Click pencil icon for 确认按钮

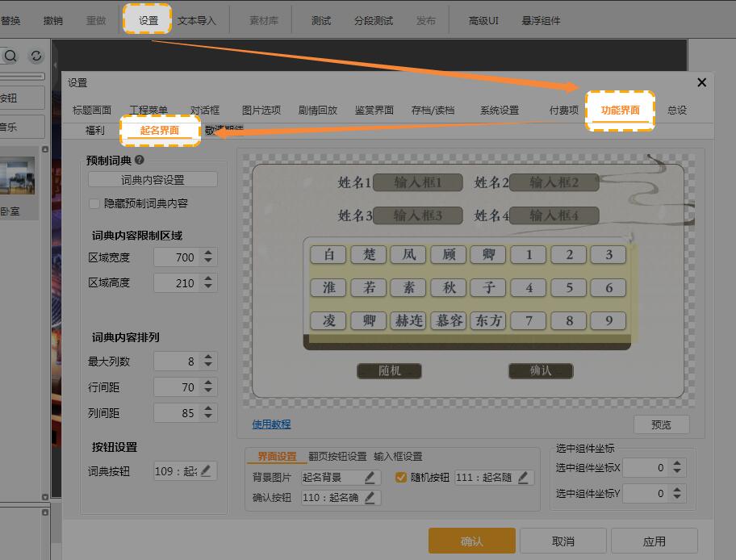tap(370, 498)
